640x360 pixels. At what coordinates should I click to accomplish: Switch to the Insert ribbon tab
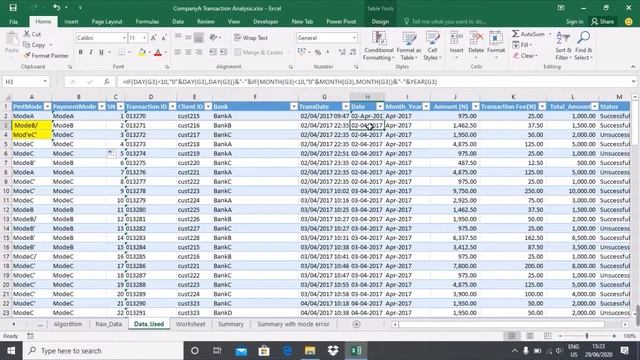tap(71, 22)
